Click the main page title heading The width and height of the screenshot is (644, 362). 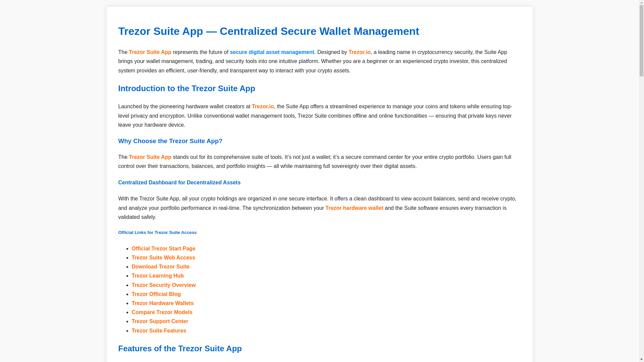(x=268, y=31)
